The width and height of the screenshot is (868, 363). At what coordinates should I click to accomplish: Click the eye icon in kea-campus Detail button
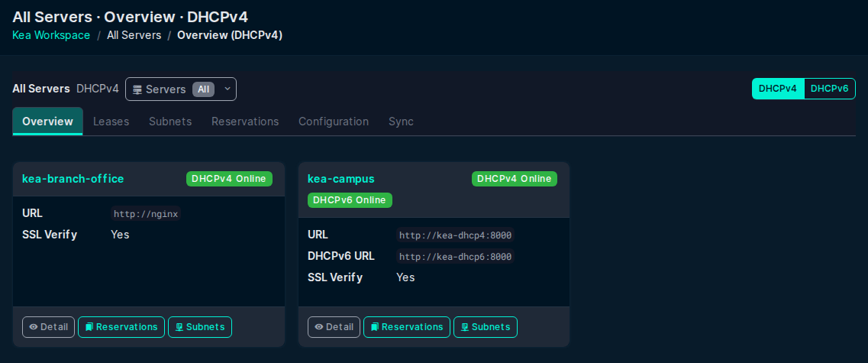click(x=319, y=327)
